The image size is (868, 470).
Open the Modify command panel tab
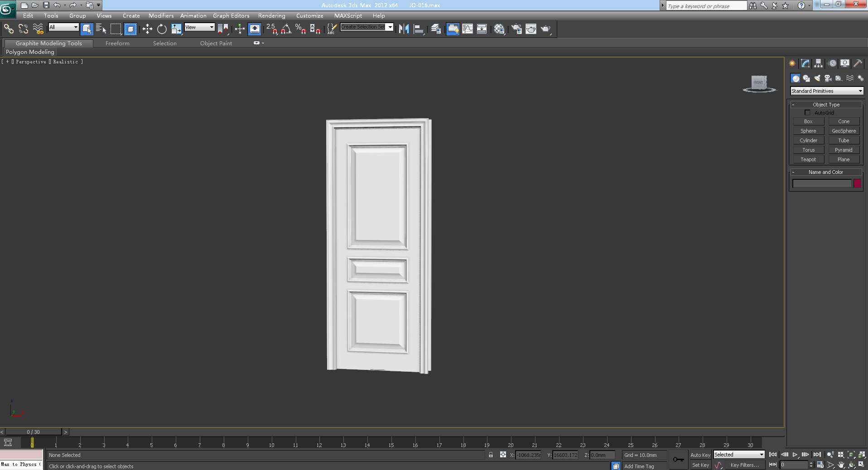[x=805, y=63]
